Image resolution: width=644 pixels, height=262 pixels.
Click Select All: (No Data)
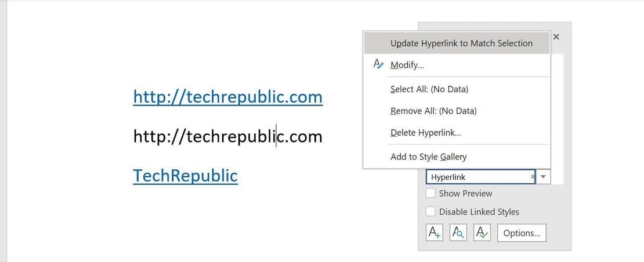[x=429, y=89]
